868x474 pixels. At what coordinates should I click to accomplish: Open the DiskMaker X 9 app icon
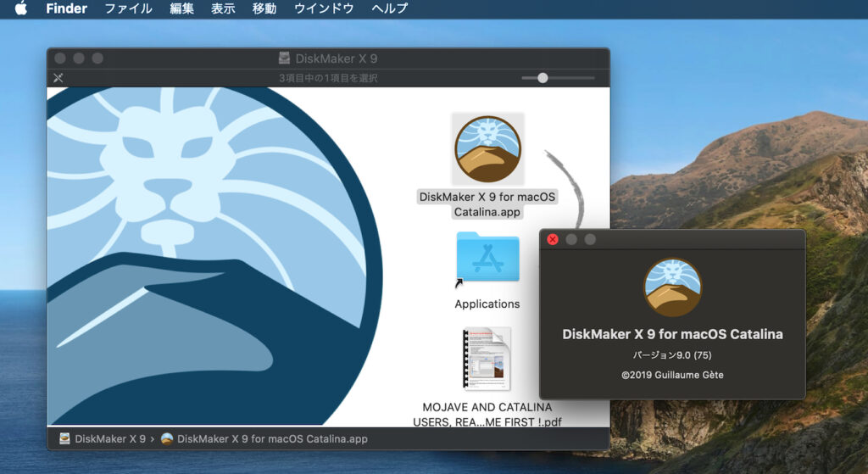point(487,148)
